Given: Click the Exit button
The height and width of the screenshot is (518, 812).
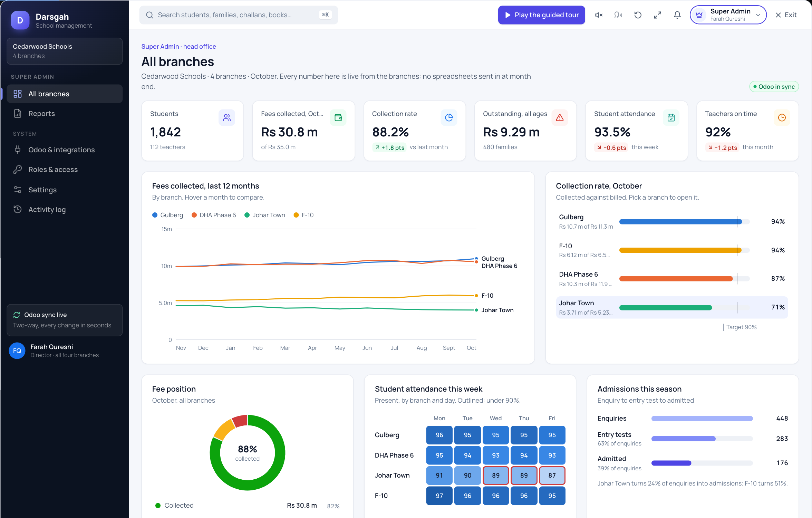Looking at the screenshot, I should pos(786,15).
